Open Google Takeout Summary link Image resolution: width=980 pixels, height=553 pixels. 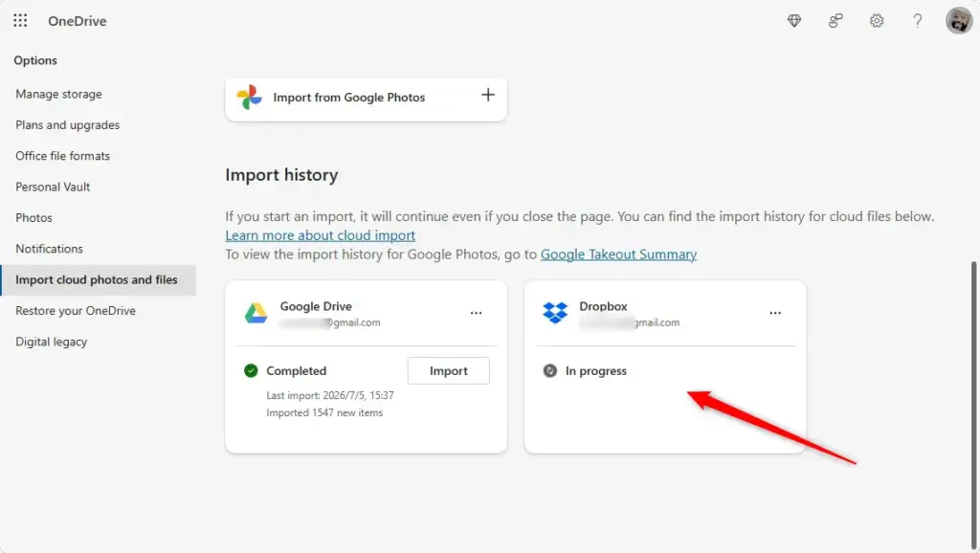point(619,254)
